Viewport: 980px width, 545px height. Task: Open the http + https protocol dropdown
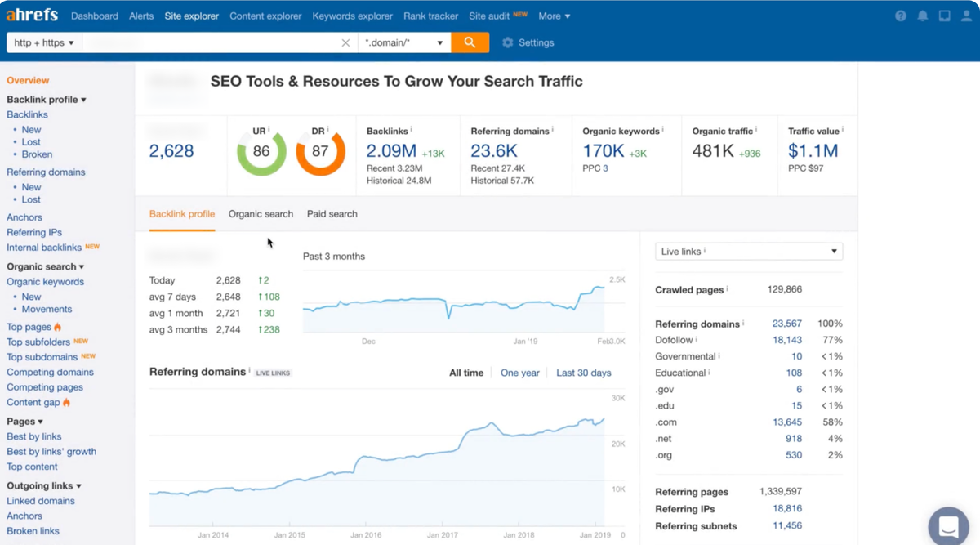pyautogui.click(x=44, y=42)
